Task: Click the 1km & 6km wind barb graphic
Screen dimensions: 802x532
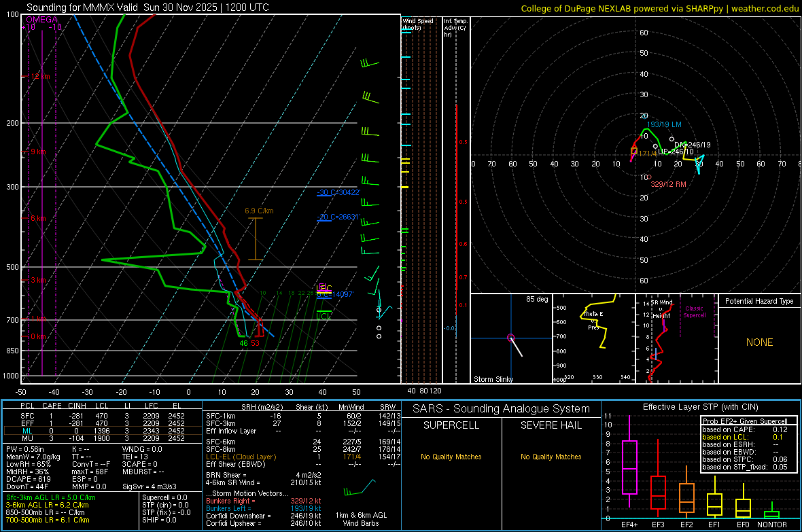Action: (360, 487)
